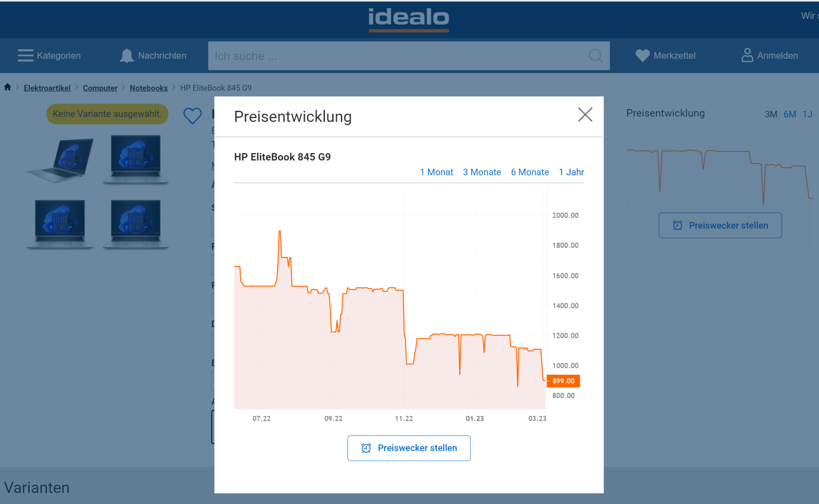Go to home via breadcrumb house icon
819x504 pixels.
coord(8,87)
